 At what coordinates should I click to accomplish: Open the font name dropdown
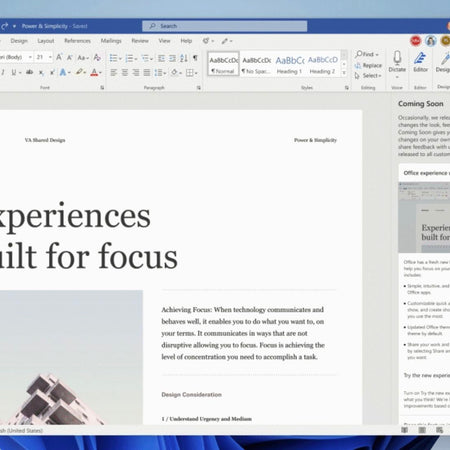(30, 57)
